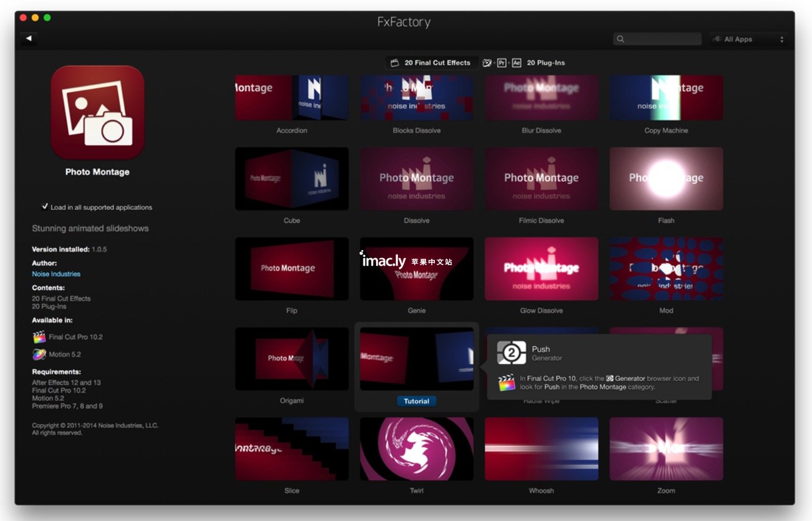Viewport: 812px width, 521px height.
Task: Select the Origami effect thumbnail
Action: tap(292, 359)
